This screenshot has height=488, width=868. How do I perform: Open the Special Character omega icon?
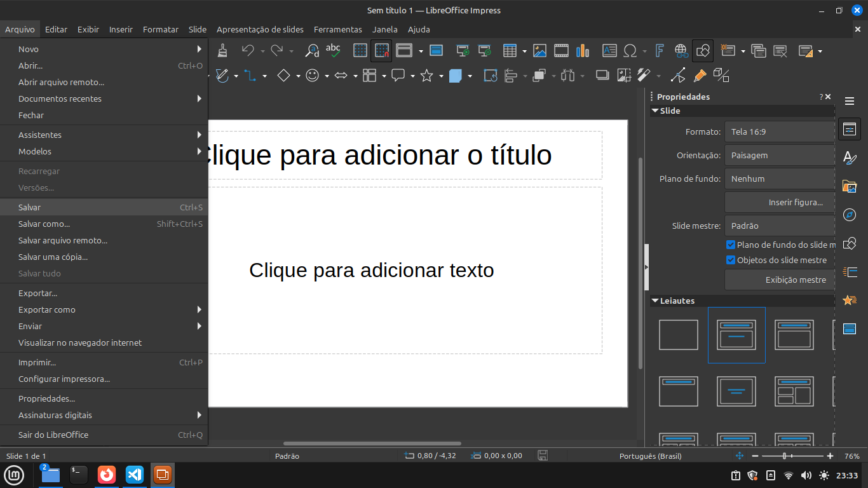(x=630, y=50)
